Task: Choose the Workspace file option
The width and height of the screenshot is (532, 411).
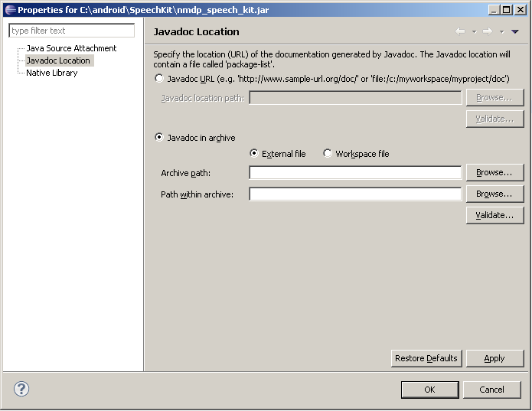Action: [328, 153]
